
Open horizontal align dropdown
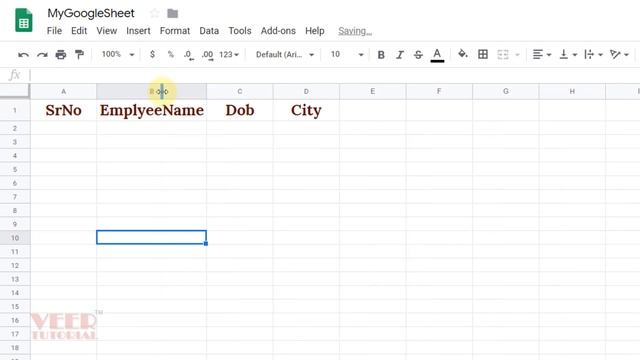pyautogui.click(x=542, y=54)
